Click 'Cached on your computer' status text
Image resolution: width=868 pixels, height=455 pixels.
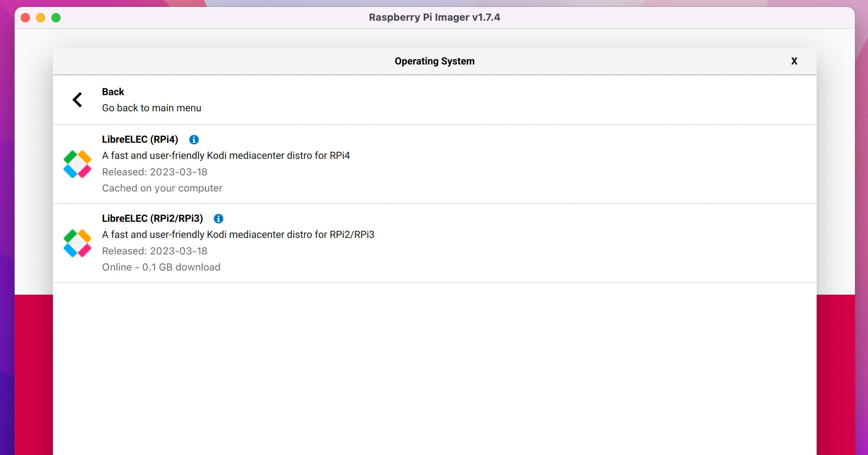(162, 188)
